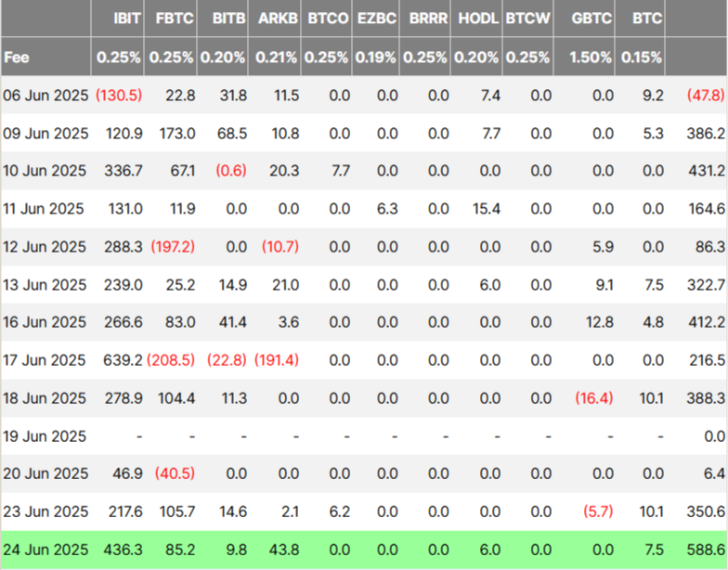This screenshot has height=570, width=728.
Task: Click the ARKB outflow value (191.4)
Action: [277, 360]
